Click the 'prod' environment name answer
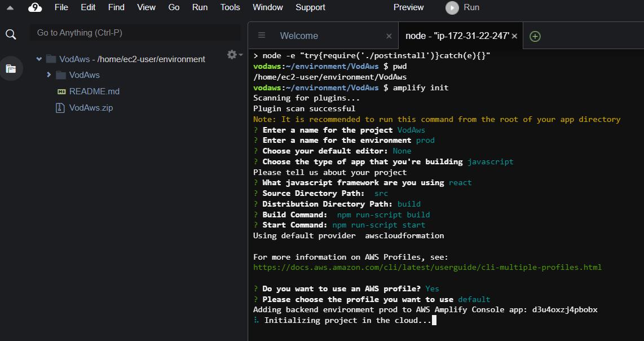Image resolution: width=644 pixels, height=341 pixels. (425, 140)
